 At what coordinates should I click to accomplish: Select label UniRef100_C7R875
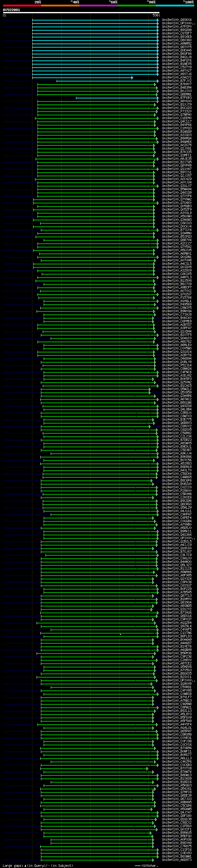[x=177, y=846]
